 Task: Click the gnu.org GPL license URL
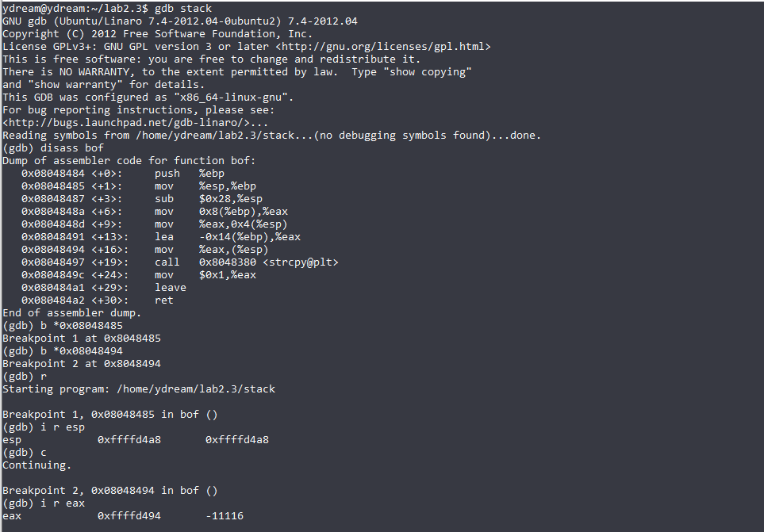pos(383,47)
